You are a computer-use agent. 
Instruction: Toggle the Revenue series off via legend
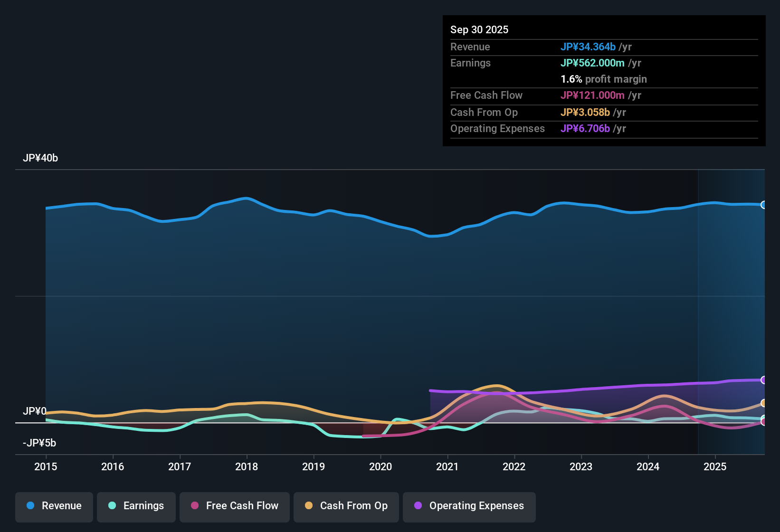54,506
